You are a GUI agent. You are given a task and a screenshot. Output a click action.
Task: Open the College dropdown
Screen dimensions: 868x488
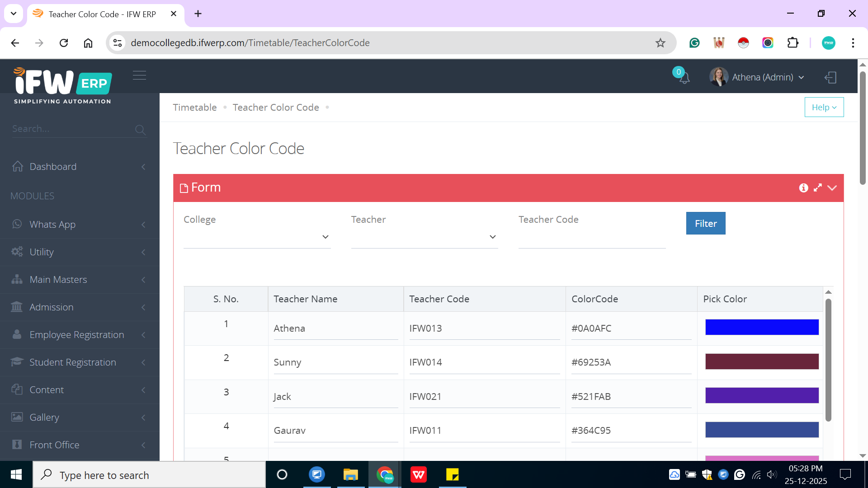pos(257,237)
